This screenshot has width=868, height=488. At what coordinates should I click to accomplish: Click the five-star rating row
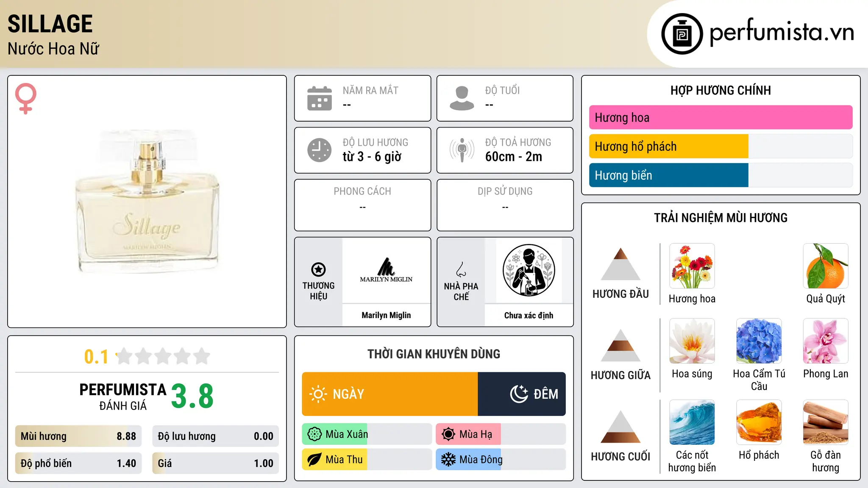point(163,356)
